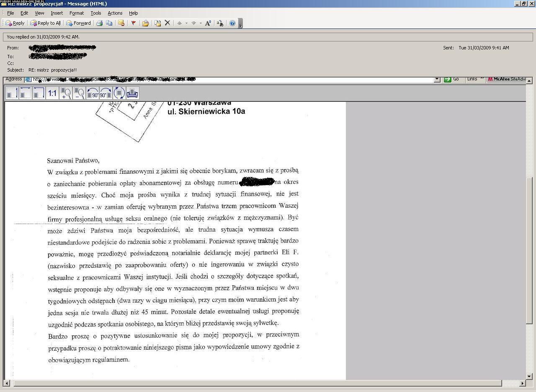Screen dimensions: 536x392
Task: Rotate the document 90° clockwise
Action: pos(106,93)
